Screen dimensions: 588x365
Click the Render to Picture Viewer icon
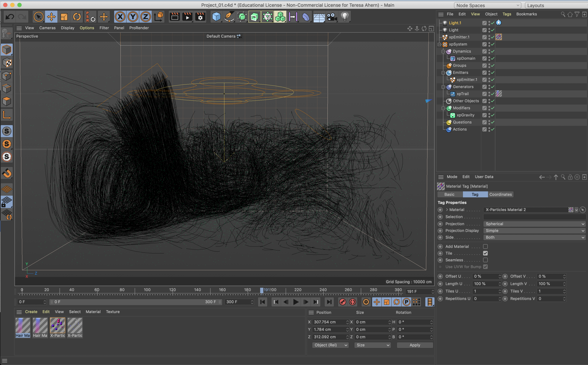click(x=187, y=16)
